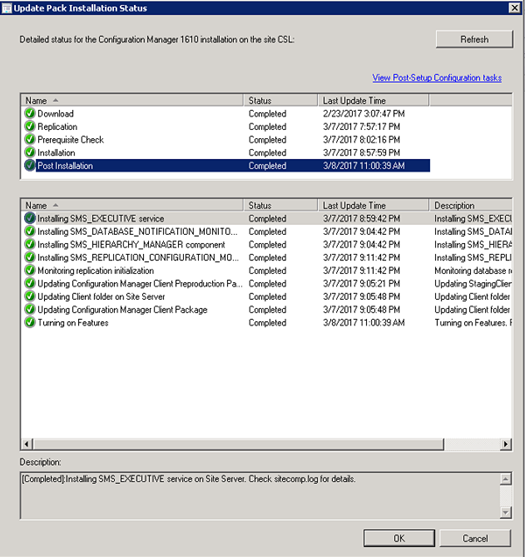Sort lower list by Status column header

pyautogui.click(x=281, y=205)
